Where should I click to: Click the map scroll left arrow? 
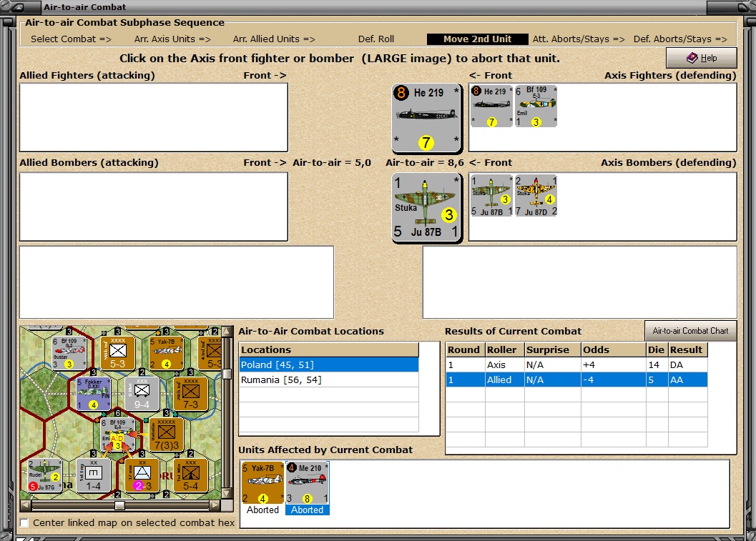pos(26,505)
